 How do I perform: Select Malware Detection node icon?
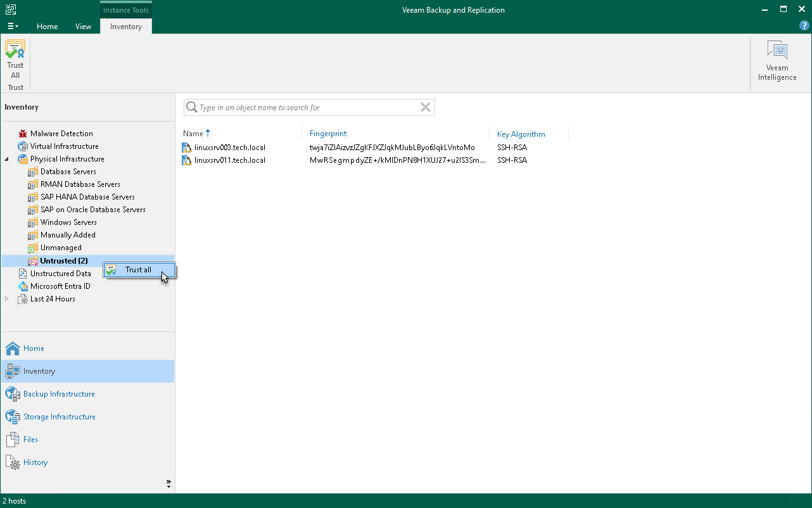pos(23,134)
